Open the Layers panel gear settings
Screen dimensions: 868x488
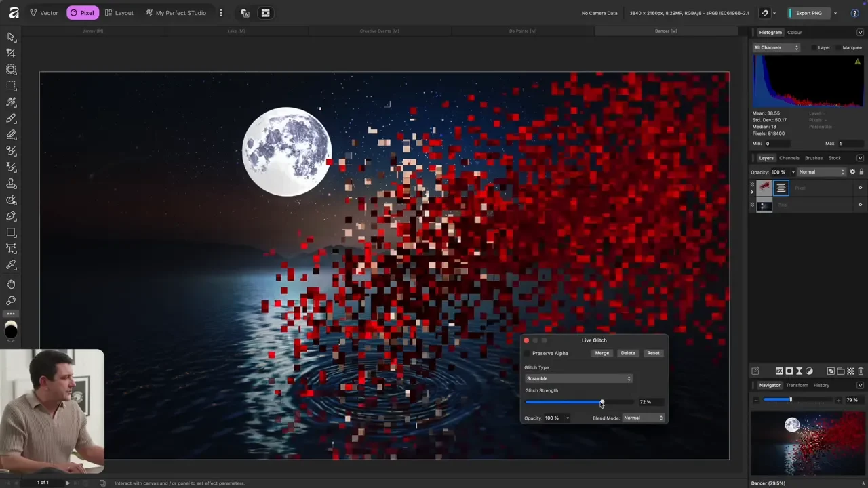point(852,172)
